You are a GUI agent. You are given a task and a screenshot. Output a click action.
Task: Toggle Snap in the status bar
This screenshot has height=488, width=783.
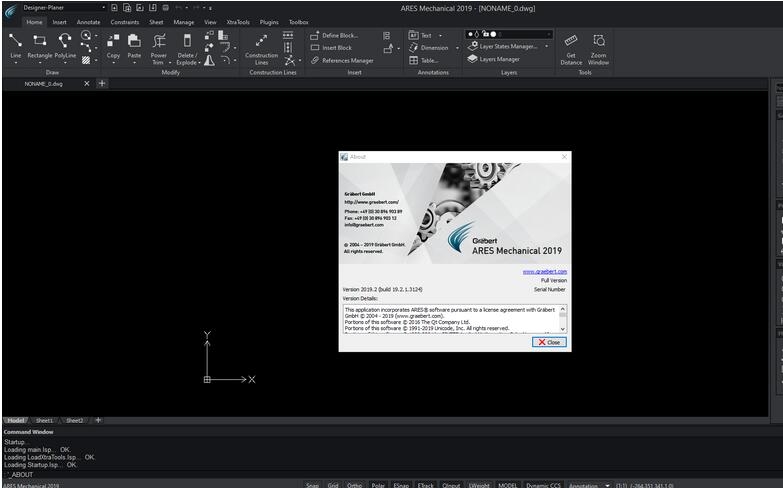click(x=313, y=484)
